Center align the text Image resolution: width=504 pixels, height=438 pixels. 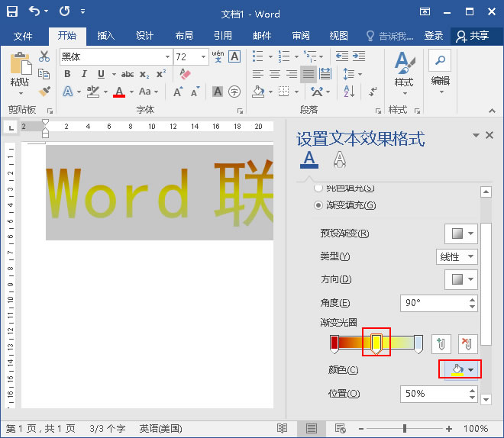coord(274,74)
